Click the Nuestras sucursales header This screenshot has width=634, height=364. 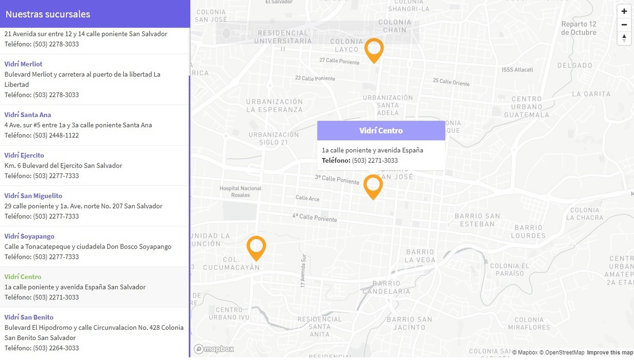(48, 14)
